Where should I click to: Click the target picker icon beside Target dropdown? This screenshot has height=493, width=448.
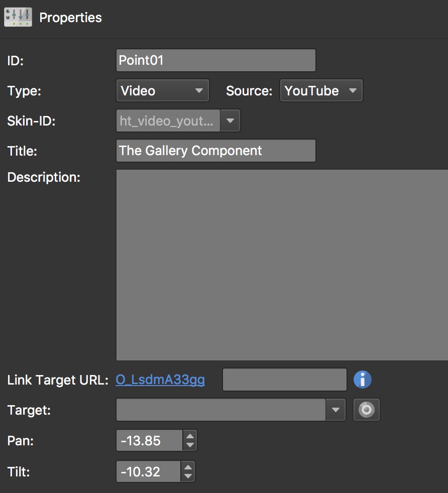366,410
